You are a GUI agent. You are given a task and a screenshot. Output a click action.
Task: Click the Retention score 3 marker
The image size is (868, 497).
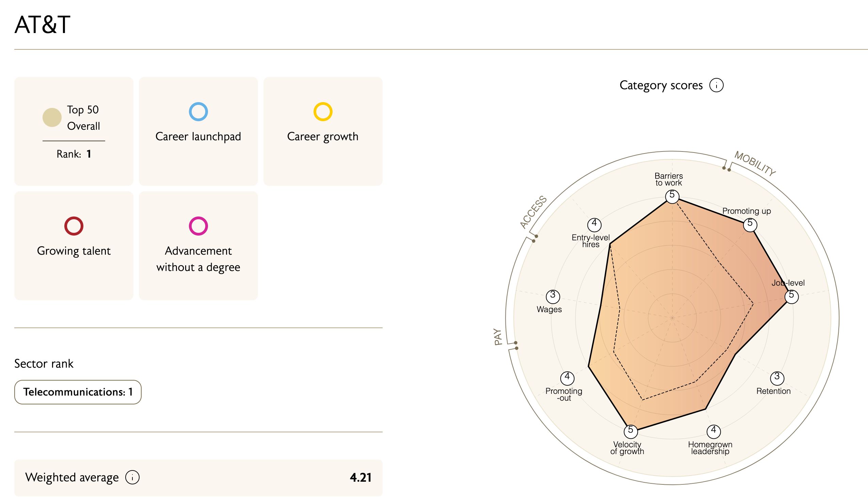point(777,378)
